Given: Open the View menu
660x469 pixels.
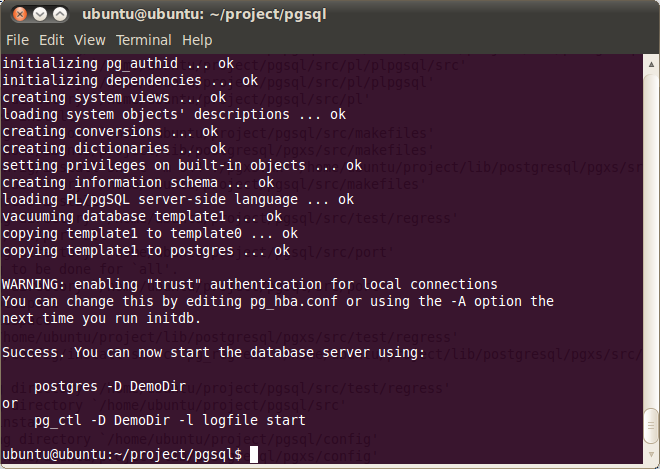Looking at the screenshot, I should (x=89, y=40).
